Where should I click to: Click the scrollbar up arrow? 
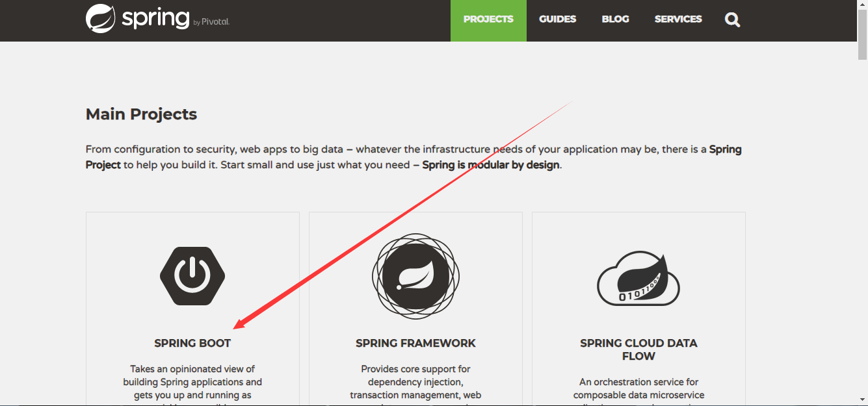click(862, 5)
